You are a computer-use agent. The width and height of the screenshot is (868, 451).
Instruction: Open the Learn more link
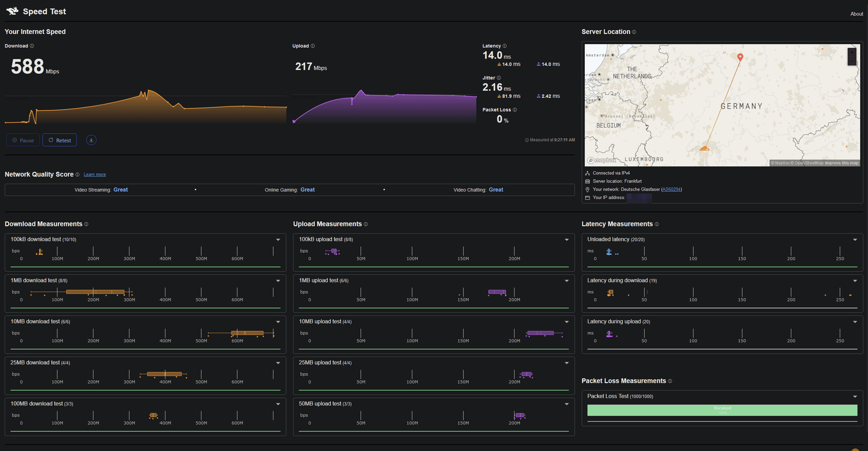[95, 175]
